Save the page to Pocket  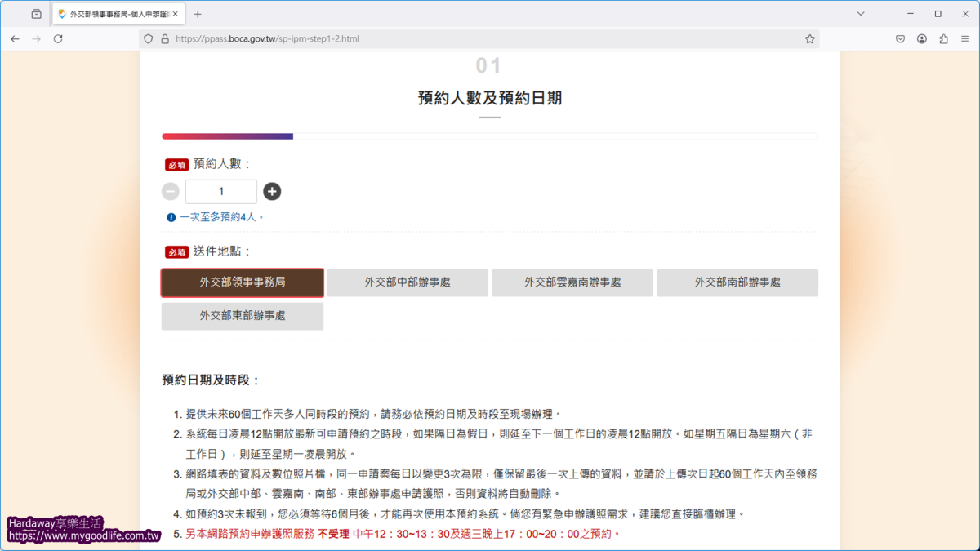pyautogui.click(x=901, y=38)
